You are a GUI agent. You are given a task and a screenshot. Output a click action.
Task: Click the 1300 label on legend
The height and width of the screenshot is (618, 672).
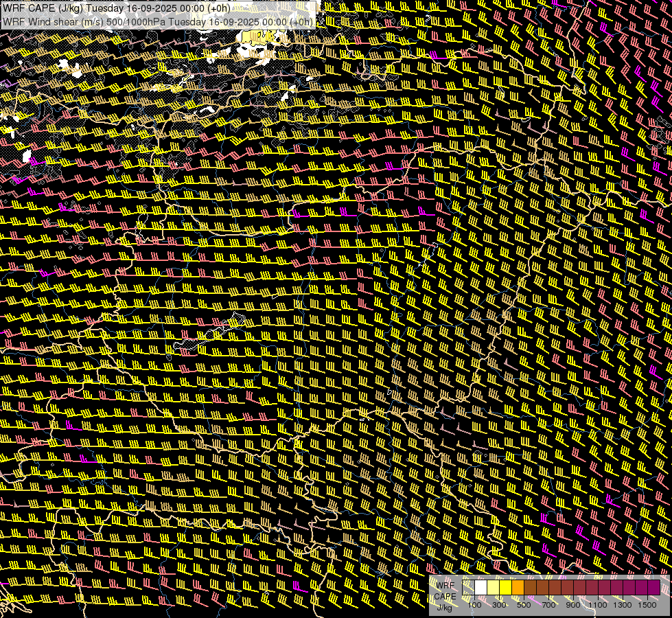coord(623,605)
